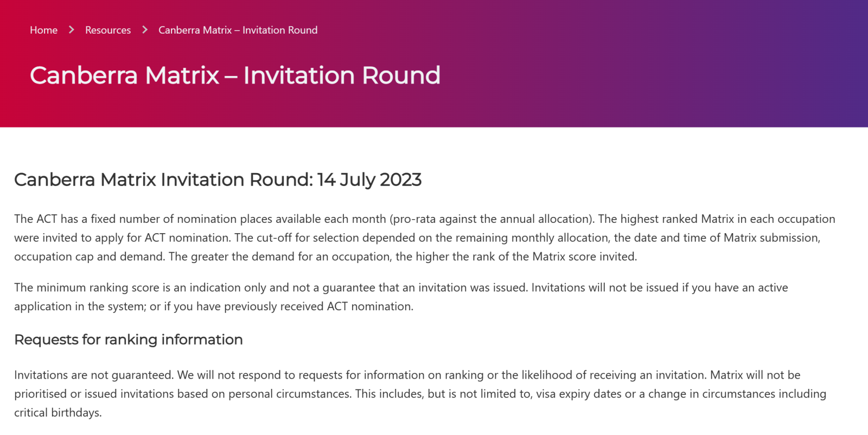
Task: Click the line beginning 'were invited to apply for ACT nomination'
Action: [417, 238]
